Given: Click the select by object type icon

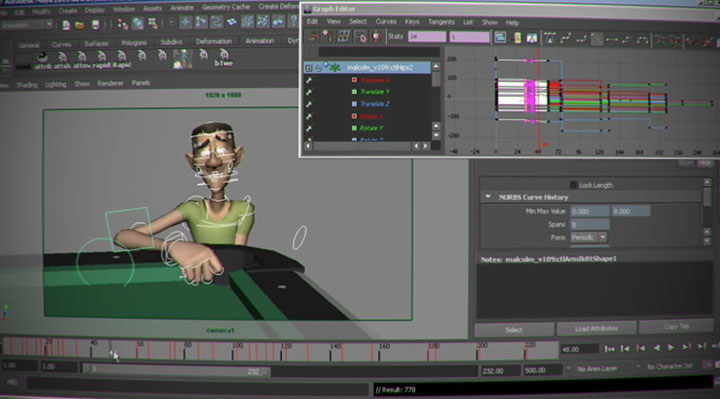Looking at the screenshot, I should tap(137, 23).
